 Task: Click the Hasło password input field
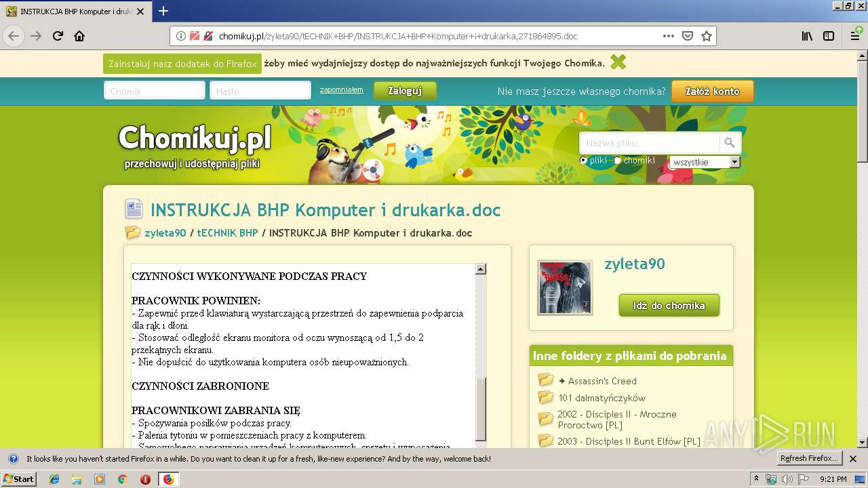pyautogui.click(x=260, y=91)
